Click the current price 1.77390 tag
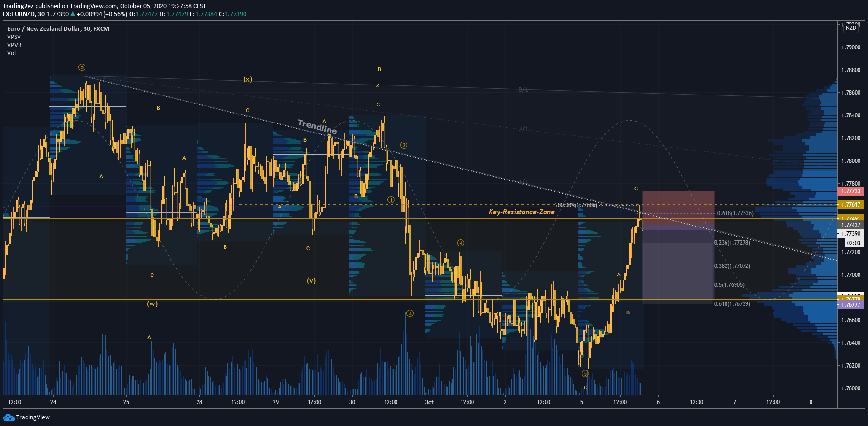Viewport: 868px width, 426px height. [x=851, y=233]
